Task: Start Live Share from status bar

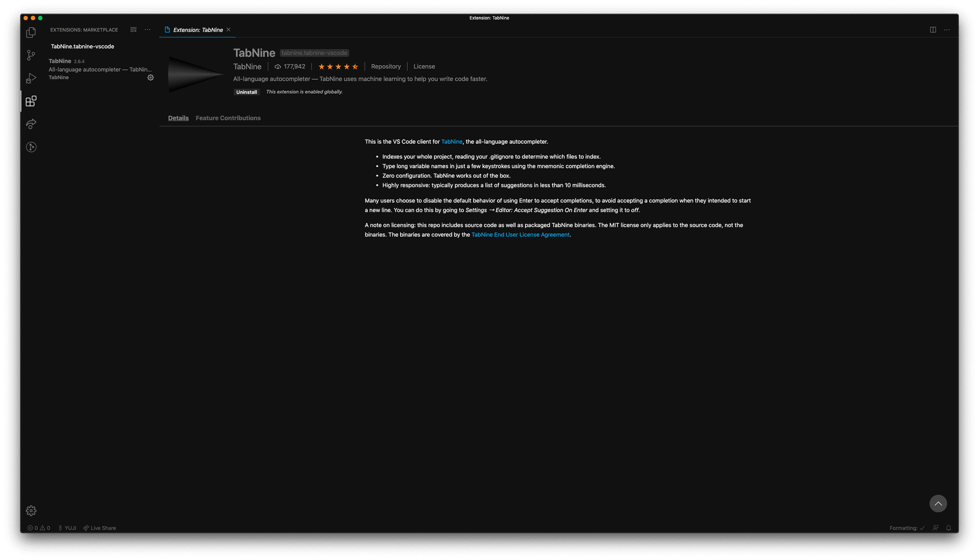Action: coord(99,528)
